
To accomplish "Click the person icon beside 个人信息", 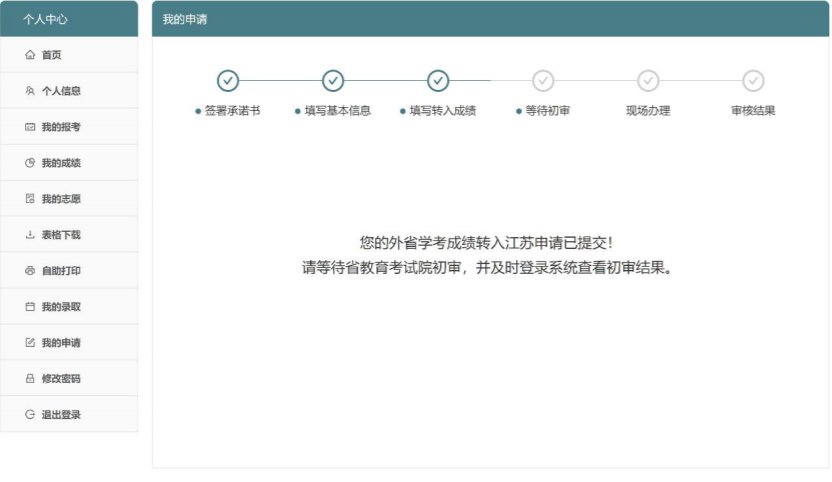I will tap(30, 91).
